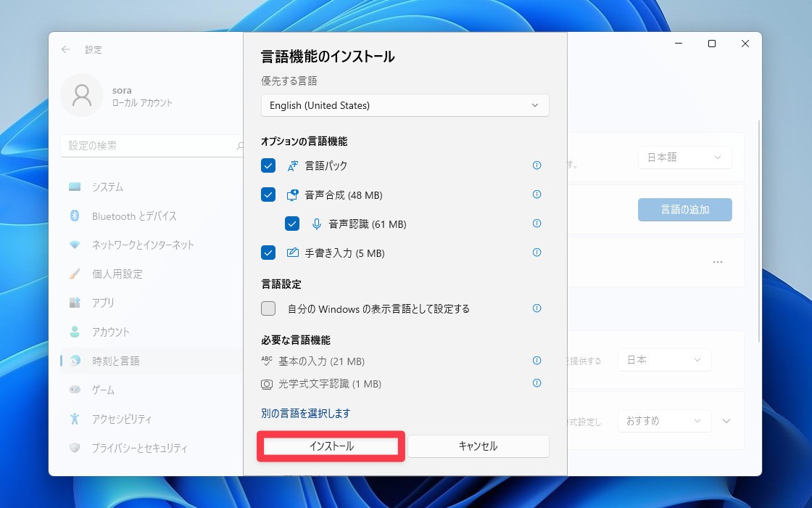Click the info icon for 基本の入力 (21 MB)
Screen dimensions: 812x508
pyautogui.click(x=537, y=360)
